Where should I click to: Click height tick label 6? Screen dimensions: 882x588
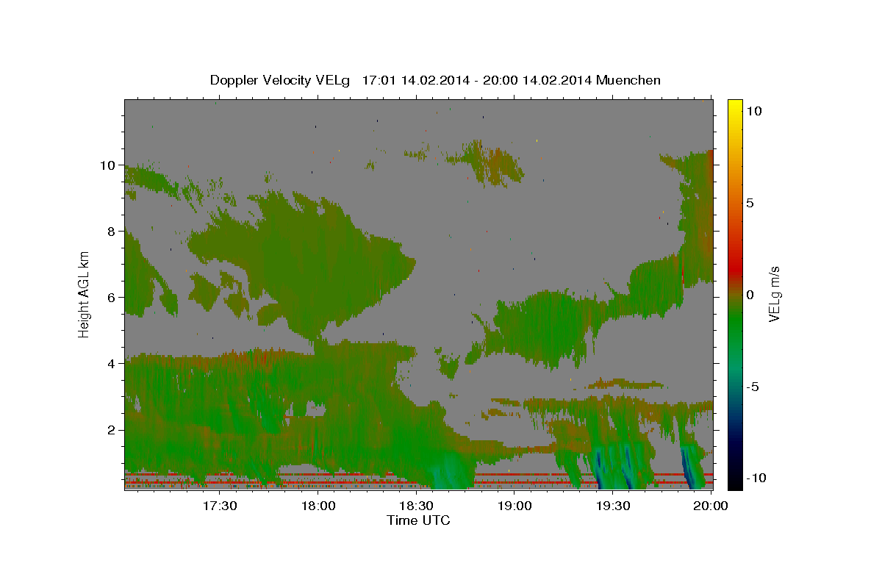[x=112, y=297]
